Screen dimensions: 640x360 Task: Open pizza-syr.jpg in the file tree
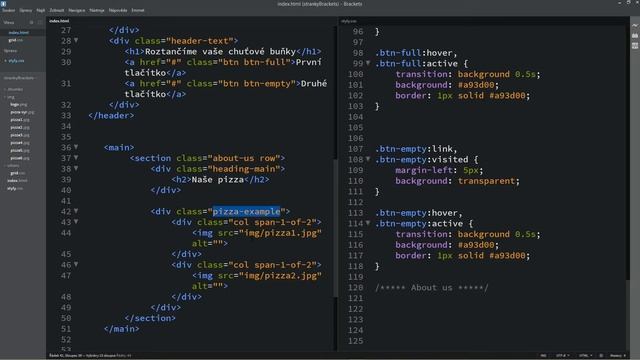tap(22, 112)
